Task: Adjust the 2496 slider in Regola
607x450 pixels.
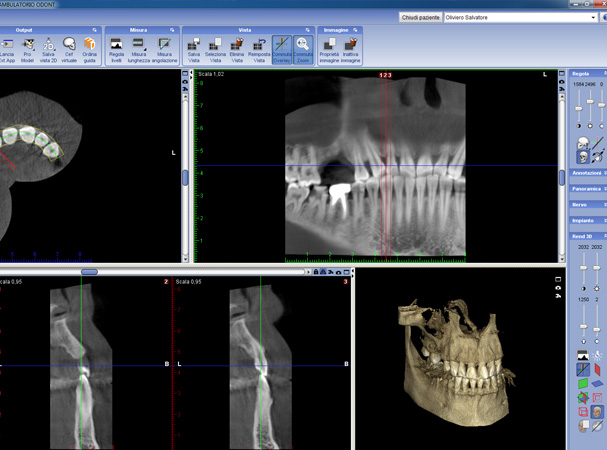Action: coord(590,101)
